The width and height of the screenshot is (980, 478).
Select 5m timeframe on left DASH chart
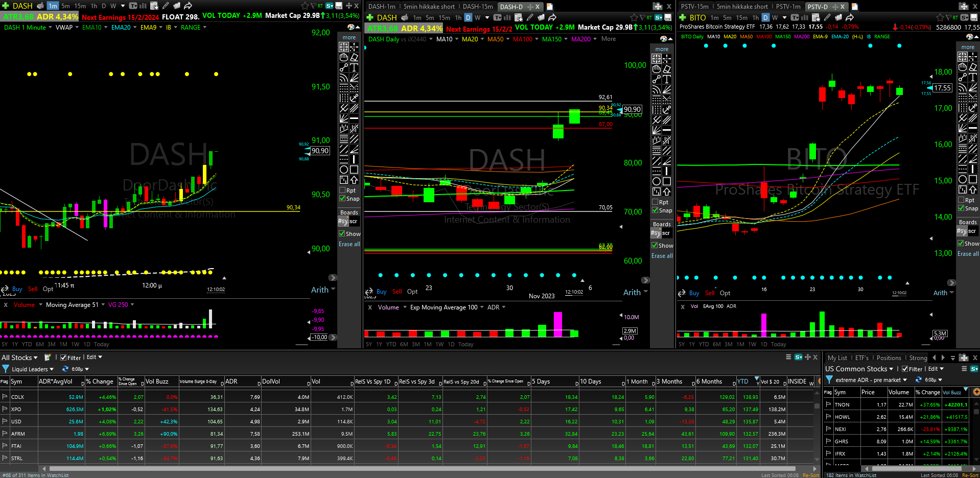tap(65, 6)
